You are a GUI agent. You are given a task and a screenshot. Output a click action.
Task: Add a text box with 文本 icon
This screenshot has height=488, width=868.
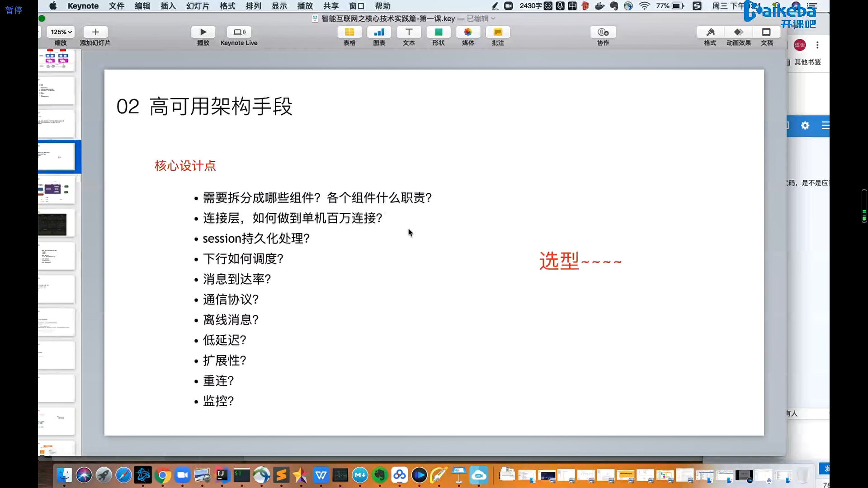[409, 32]
